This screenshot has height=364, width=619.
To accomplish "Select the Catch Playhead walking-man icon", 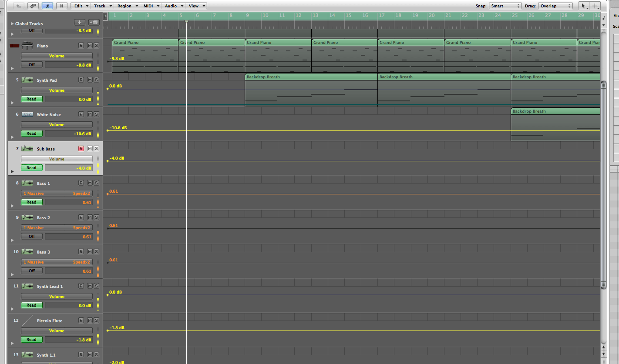I will [x=48, y=6].
